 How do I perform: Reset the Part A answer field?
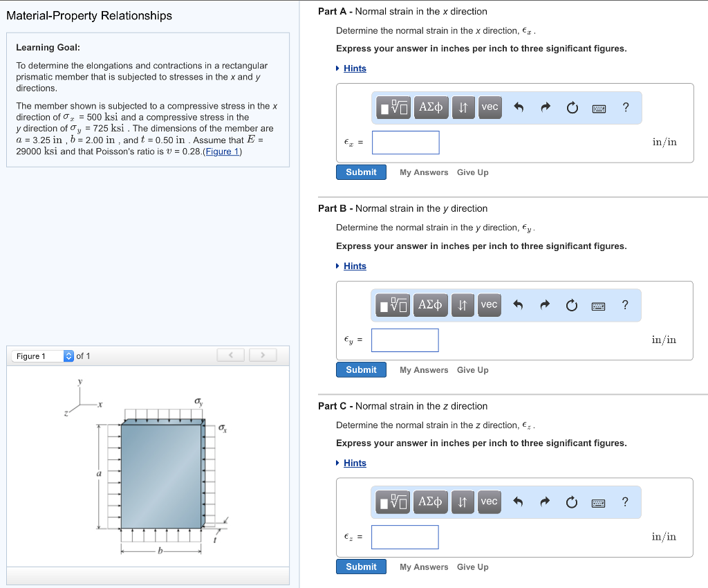click(572, 107)
